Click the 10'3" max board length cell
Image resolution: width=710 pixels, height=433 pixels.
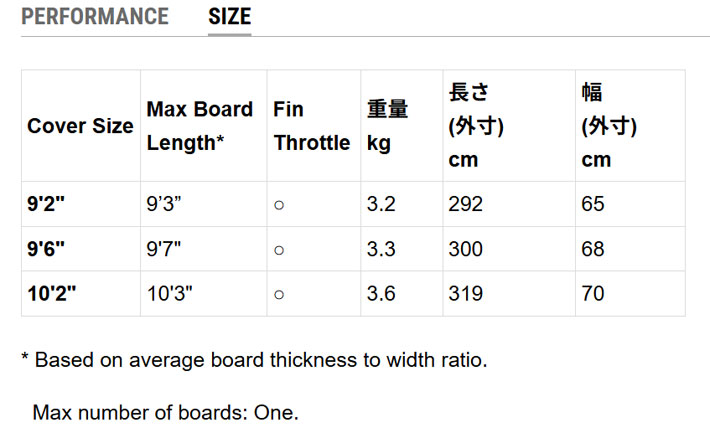pos(170,294)
